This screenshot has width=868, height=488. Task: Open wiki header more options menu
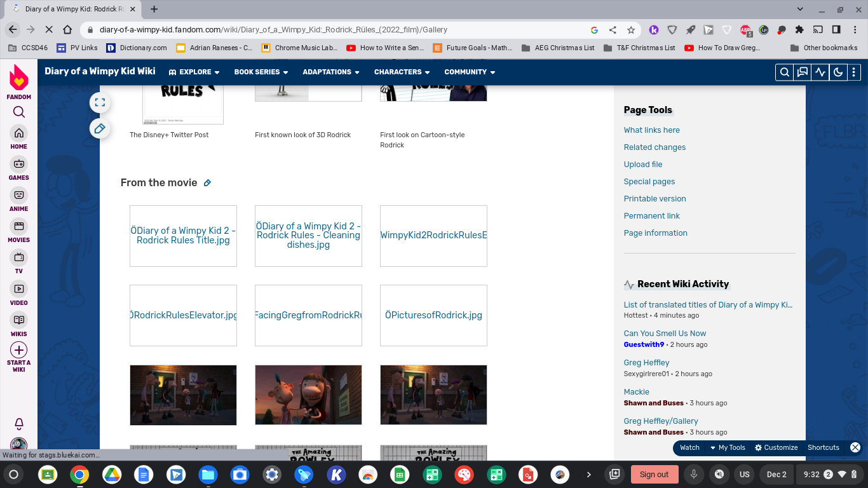pos(854,72)
